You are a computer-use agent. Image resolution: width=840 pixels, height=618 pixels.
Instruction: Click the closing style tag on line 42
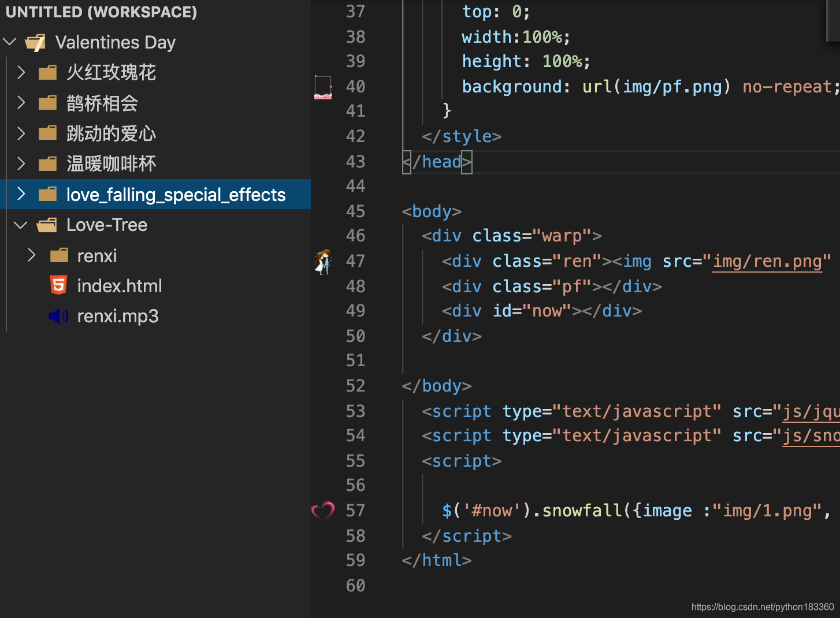[462, 136]
